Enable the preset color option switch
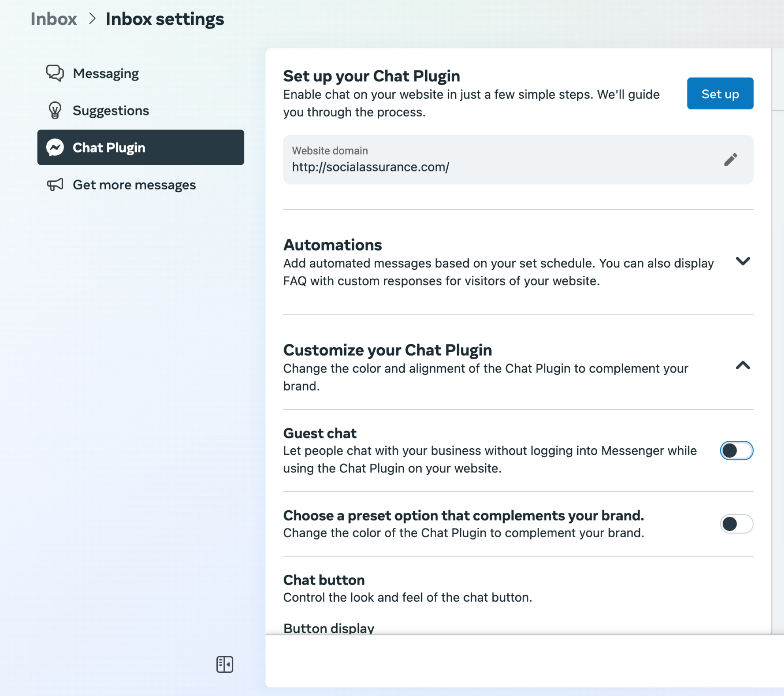 click(736, 524)
